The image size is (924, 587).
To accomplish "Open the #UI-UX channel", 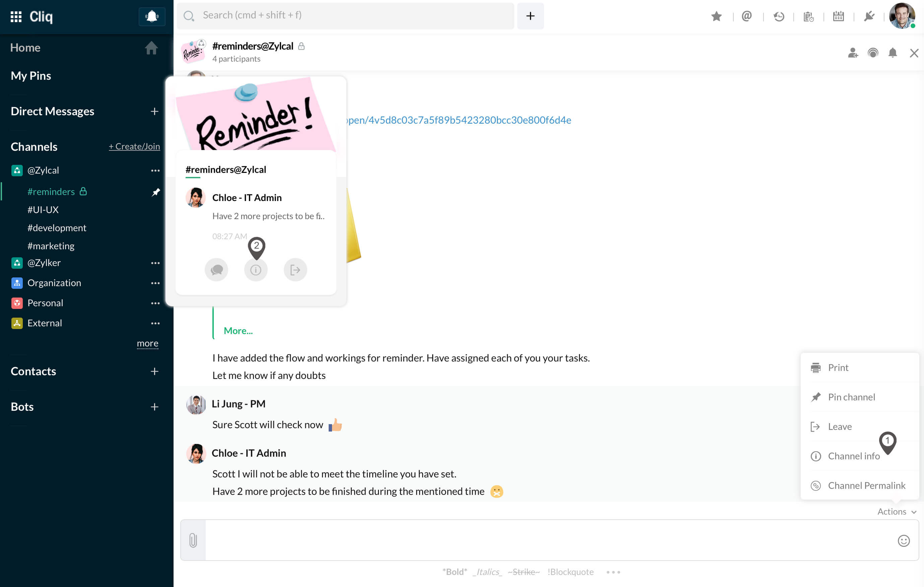I will pos(43,210).
